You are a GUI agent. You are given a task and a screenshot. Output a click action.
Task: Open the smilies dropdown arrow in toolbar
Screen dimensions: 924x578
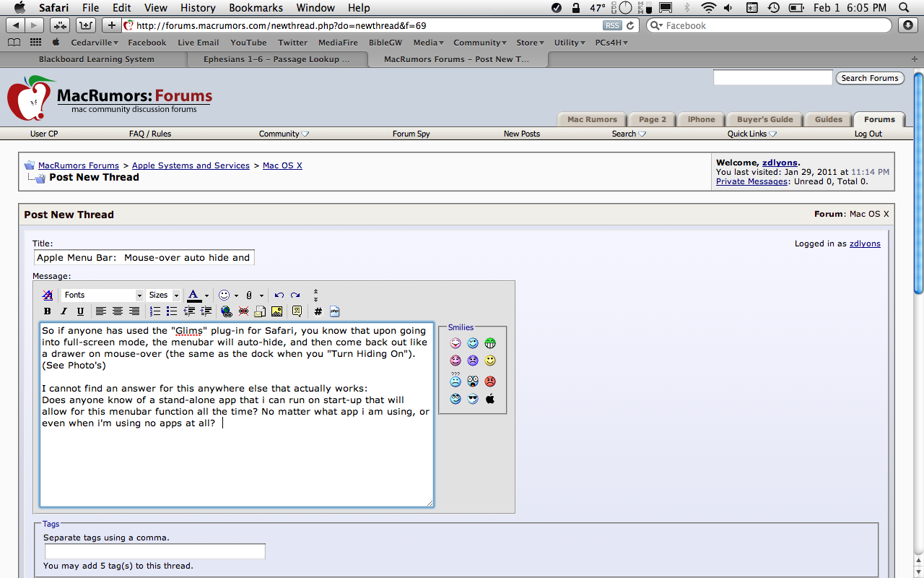tap(236, 295)
